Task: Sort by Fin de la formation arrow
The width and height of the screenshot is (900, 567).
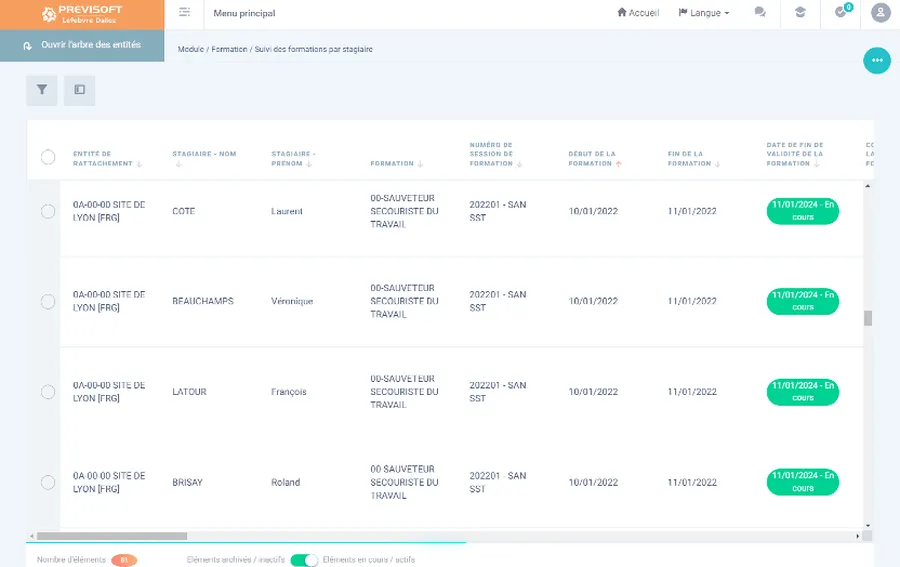Action: click(x=717, y=164)
